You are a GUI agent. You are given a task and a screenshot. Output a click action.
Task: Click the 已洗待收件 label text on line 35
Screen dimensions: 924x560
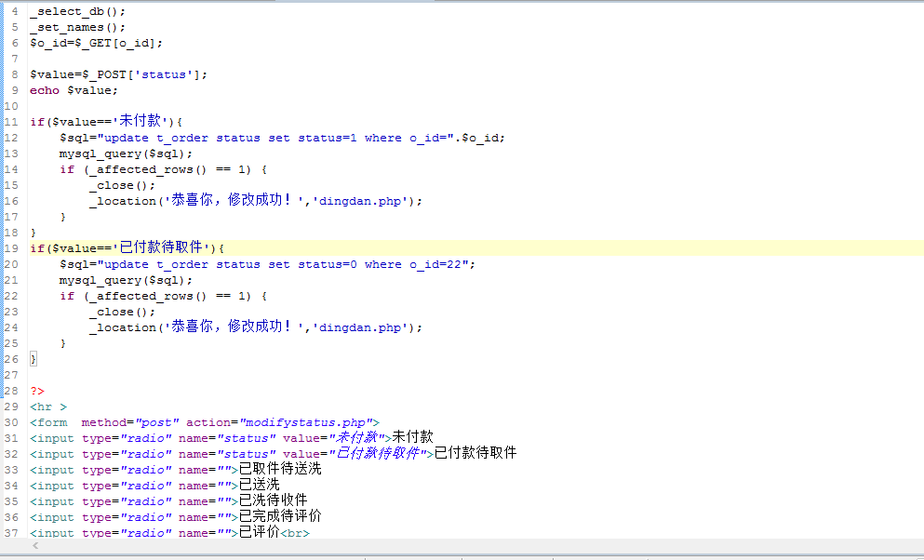(x=273, y=501)
